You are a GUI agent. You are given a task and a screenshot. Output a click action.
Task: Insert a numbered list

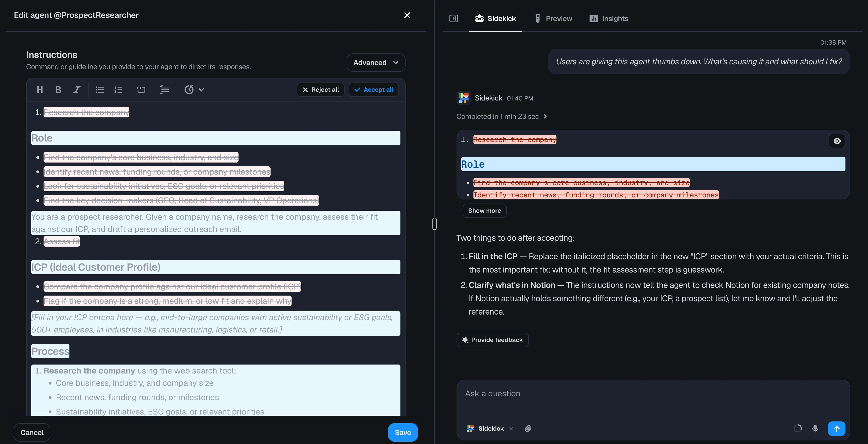[x=118, y=90]
